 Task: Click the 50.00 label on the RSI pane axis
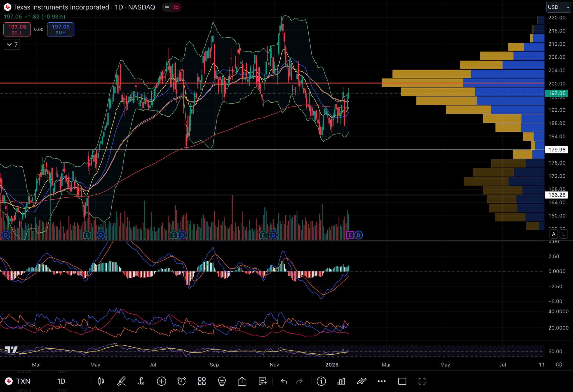(x=555, y=351)
